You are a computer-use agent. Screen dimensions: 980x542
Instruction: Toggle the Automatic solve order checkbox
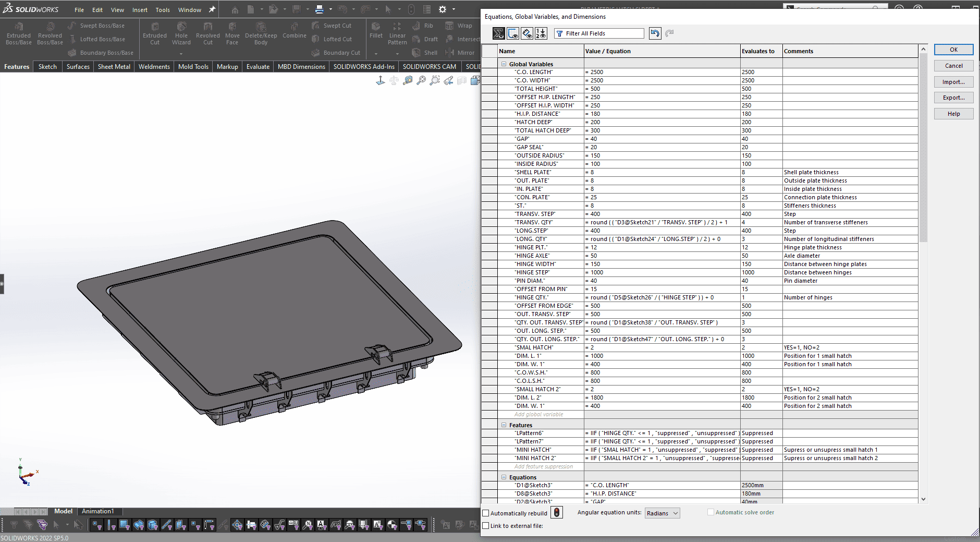click(x=710, y=512)
